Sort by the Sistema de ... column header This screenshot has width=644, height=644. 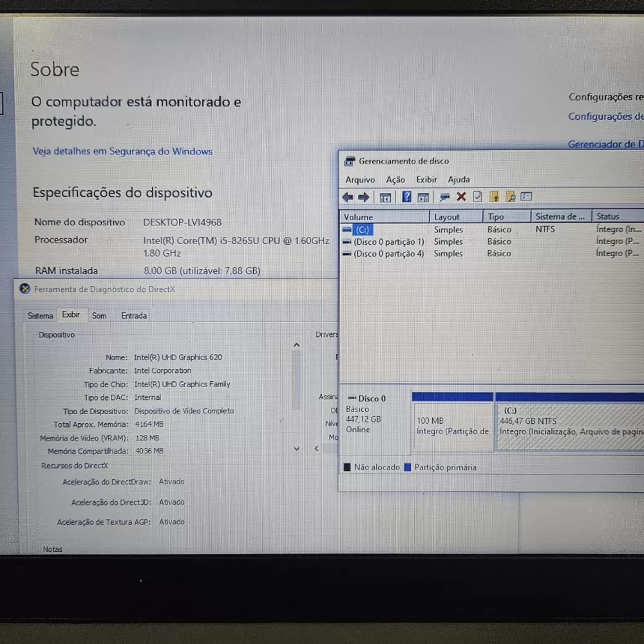(x=562, y=216)
